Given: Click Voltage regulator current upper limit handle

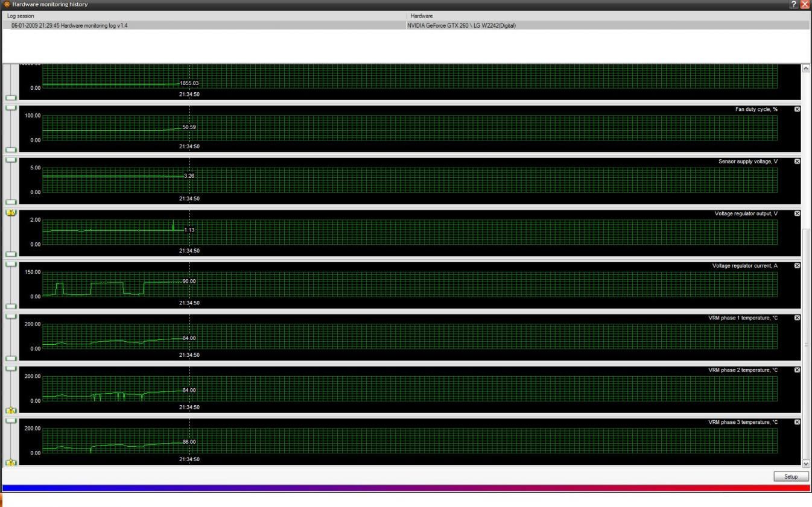Looking at the screenshot, I should pyautogui.click(x=11, y=264).
